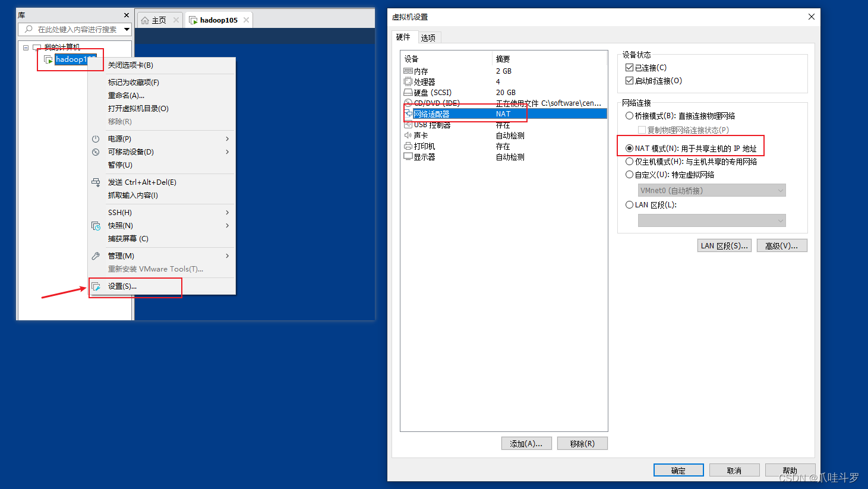
Task: Click the wrench icon beside 管理(M)
Action: point(96,256)
